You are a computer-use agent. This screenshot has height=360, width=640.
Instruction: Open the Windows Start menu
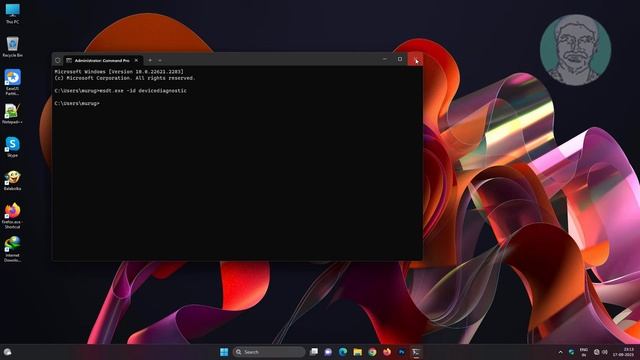[224, 352]
